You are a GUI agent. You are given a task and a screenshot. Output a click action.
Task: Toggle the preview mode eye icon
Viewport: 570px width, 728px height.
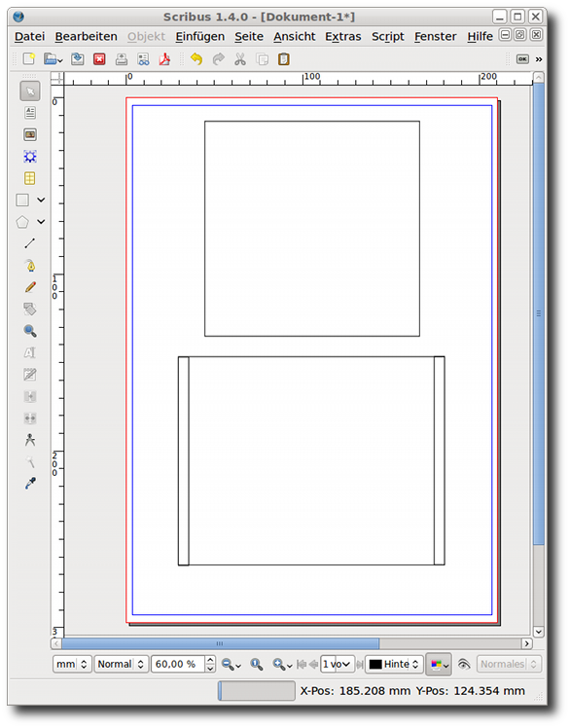point(464,665)
